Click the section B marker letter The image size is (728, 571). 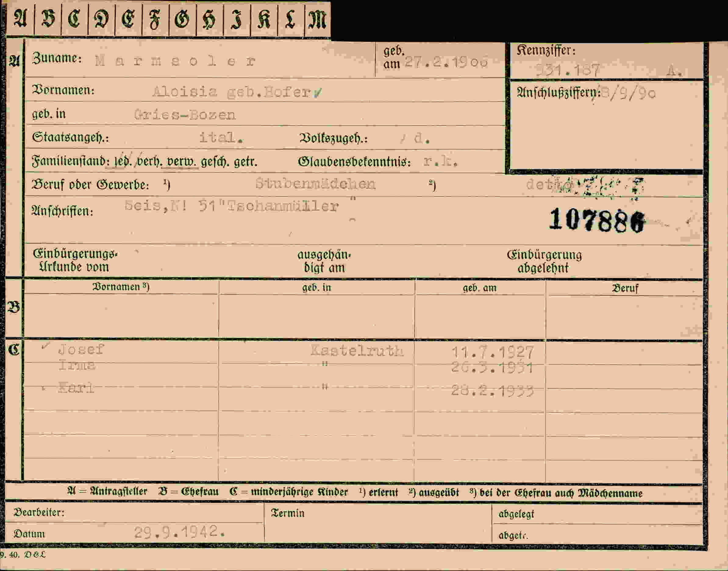click(14, 307)
